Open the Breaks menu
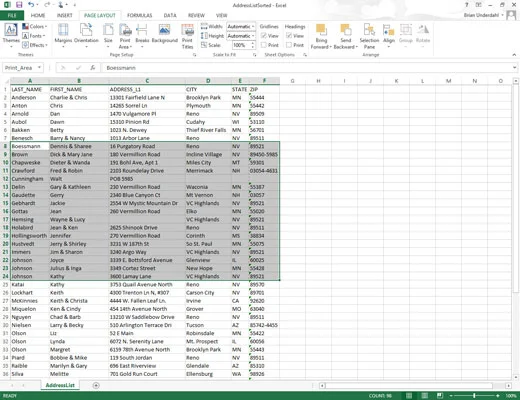 [x=142, y=36]
